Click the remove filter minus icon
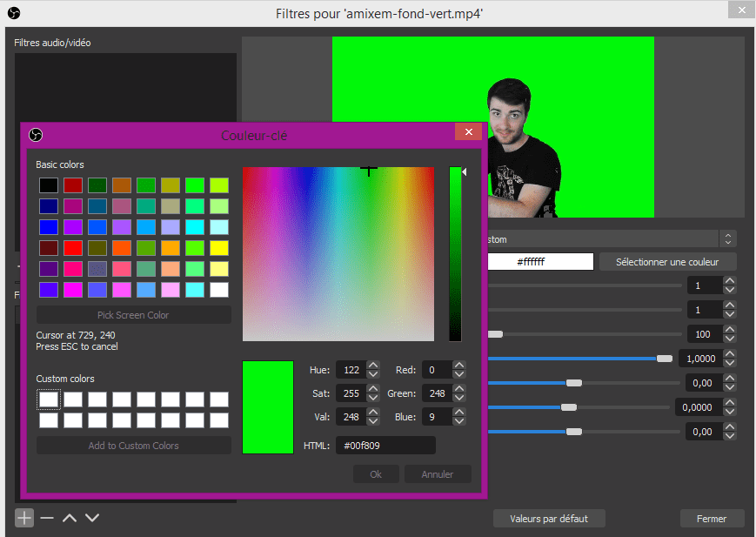 (x=47, y=518)
